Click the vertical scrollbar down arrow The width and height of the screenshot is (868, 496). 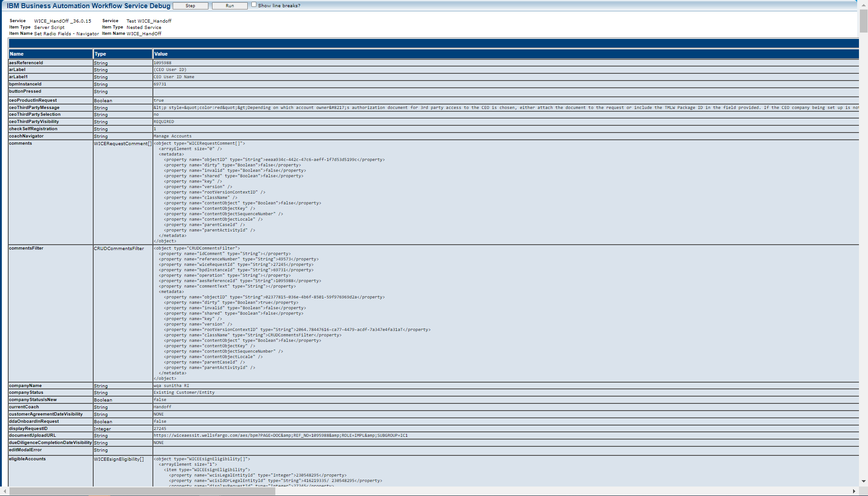click(863, 481)
